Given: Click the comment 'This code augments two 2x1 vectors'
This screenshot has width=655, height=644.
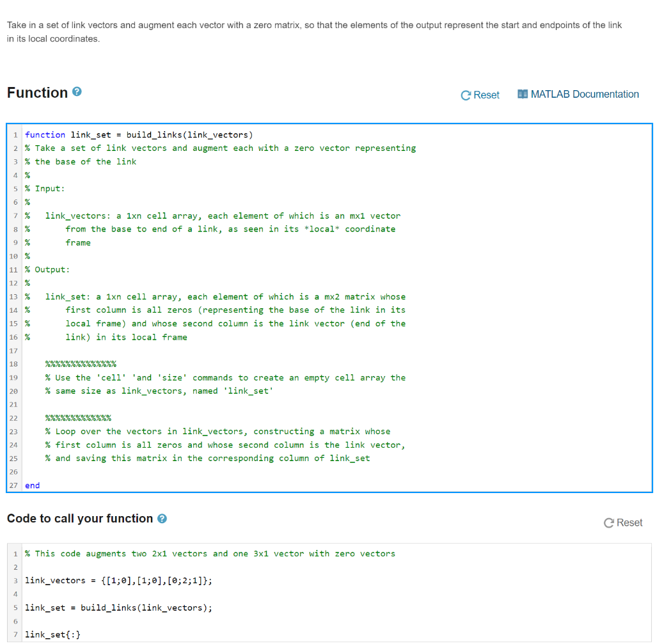Looking at the screenshot, I should tap(210, 553).
